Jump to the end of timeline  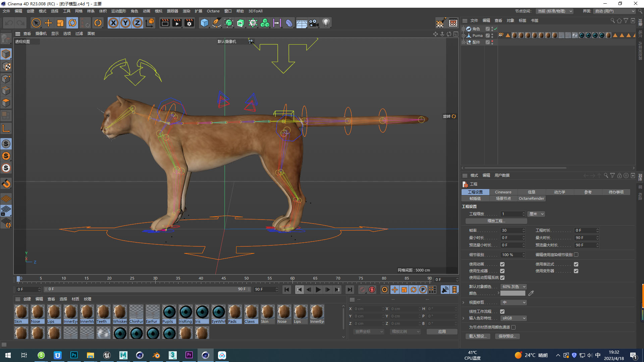click(x=350, y=290)
